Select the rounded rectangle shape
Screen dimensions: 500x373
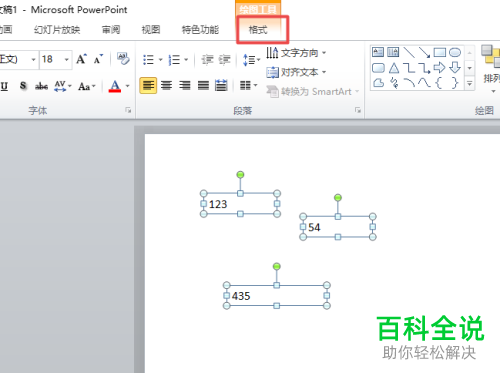[378, 68]
